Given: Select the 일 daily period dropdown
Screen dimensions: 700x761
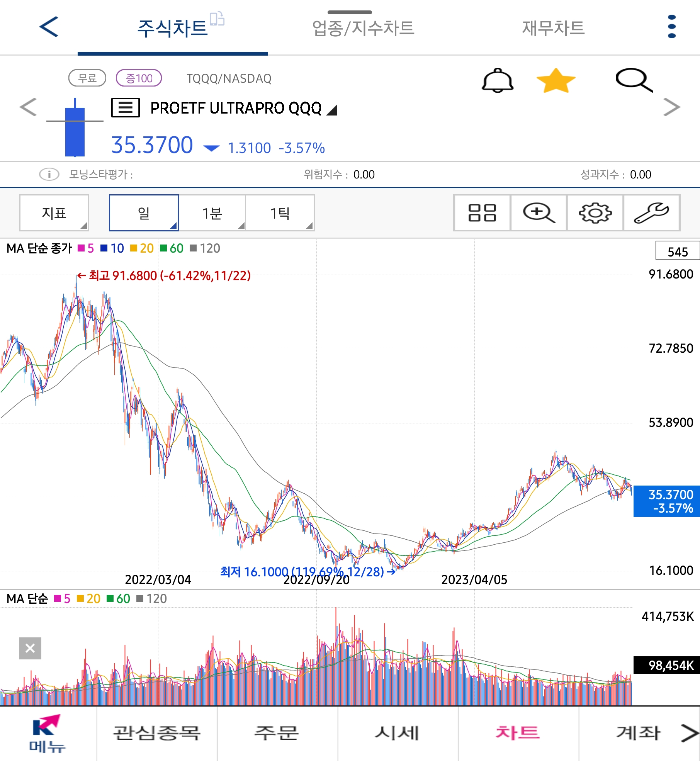Looking at the screenshot, I should [144, 213].
